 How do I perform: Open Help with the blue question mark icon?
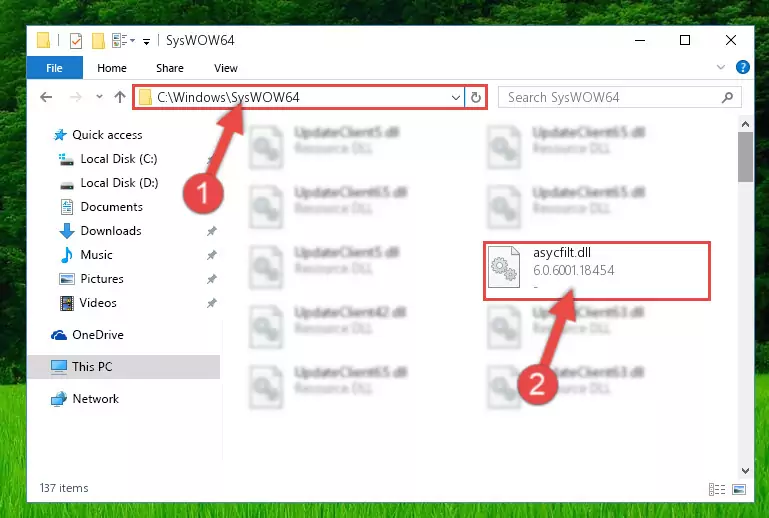[743, 67]
